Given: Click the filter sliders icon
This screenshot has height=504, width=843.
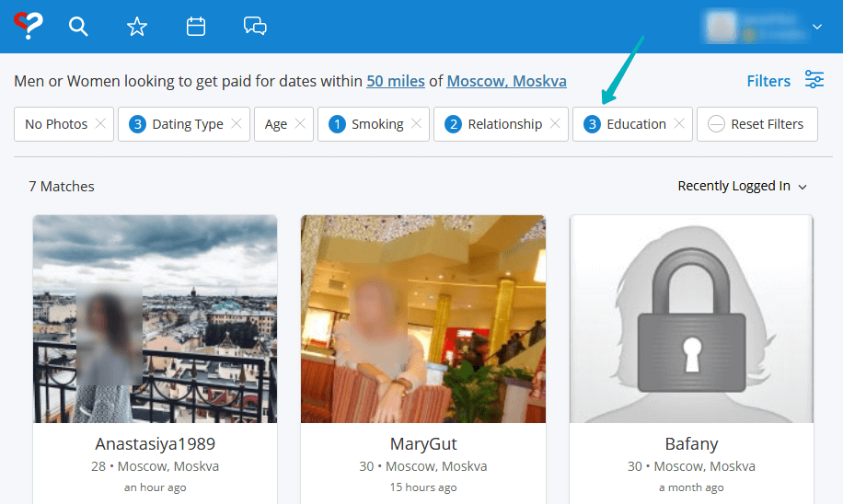Looking at the screenshot, I should tap(814, 80).
